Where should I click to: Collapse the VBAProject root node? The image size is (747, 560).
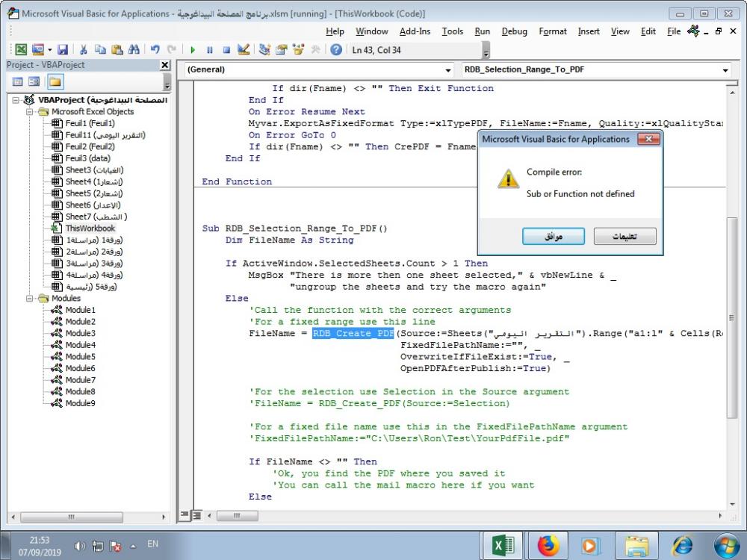pos(15,100)
